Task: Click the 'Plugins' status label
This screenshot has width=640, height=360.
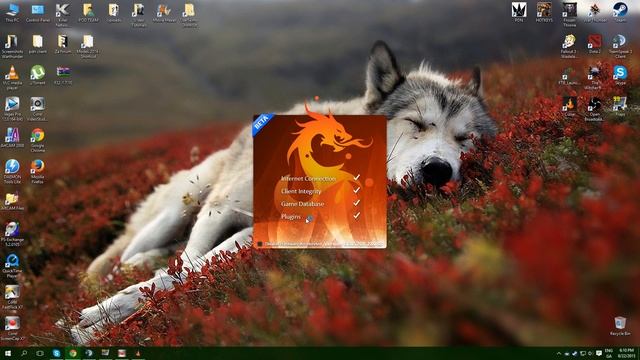Action: pyautogui.click(x=291, y=217)
